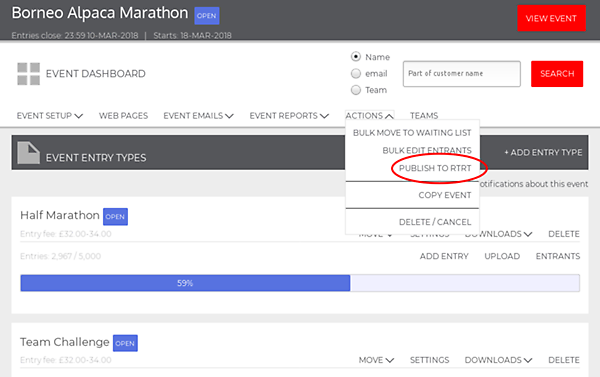Delete the Team Challenge entry type
This screenshot has height=377, width=600.
[x=564, y=360]
